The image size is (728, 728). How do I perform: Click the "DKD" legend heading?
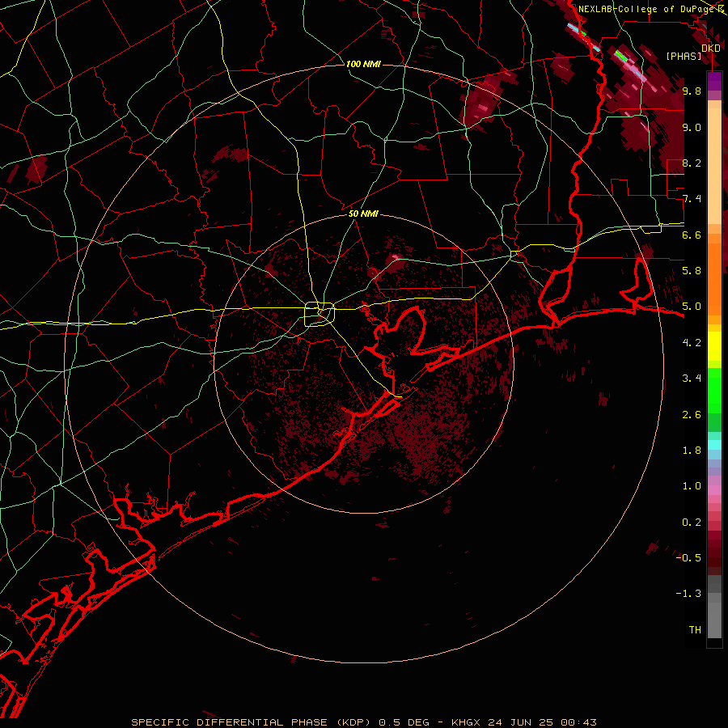711,49
